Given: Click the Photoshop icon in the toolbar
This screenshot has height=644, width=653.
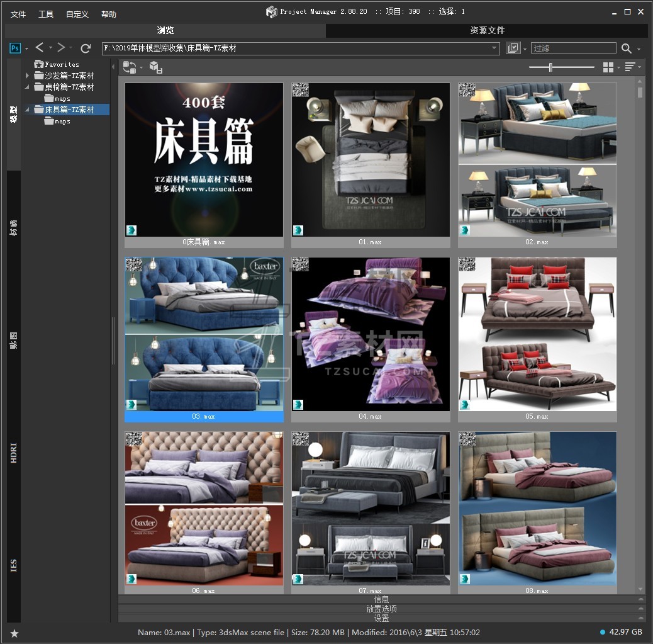Looking at the screenshot, I should coord(15,48).
